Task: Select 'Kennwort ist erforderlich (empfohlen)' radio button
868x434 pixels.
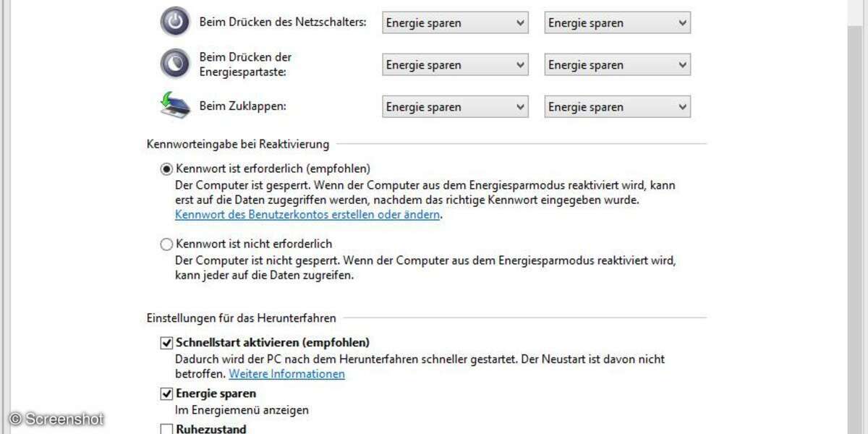Action: point(167,169)
